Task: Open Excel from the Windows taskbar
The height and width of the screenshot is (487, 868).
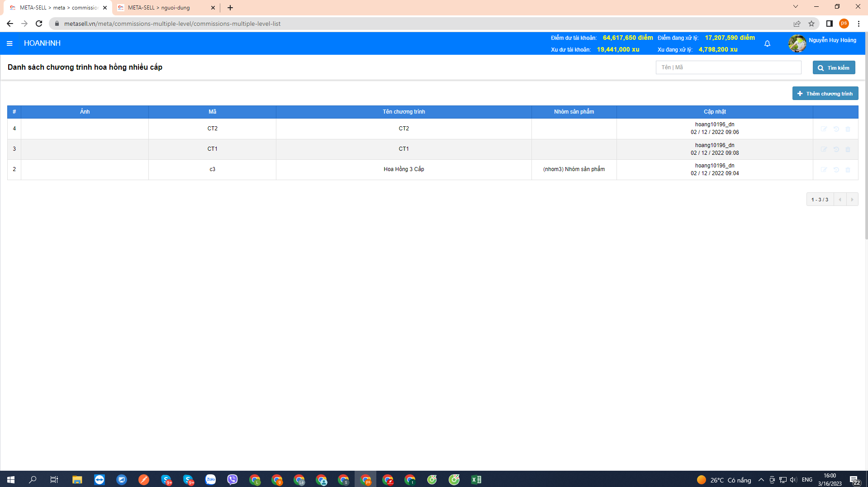Action: pyautogui.click(x=476, y=479)
